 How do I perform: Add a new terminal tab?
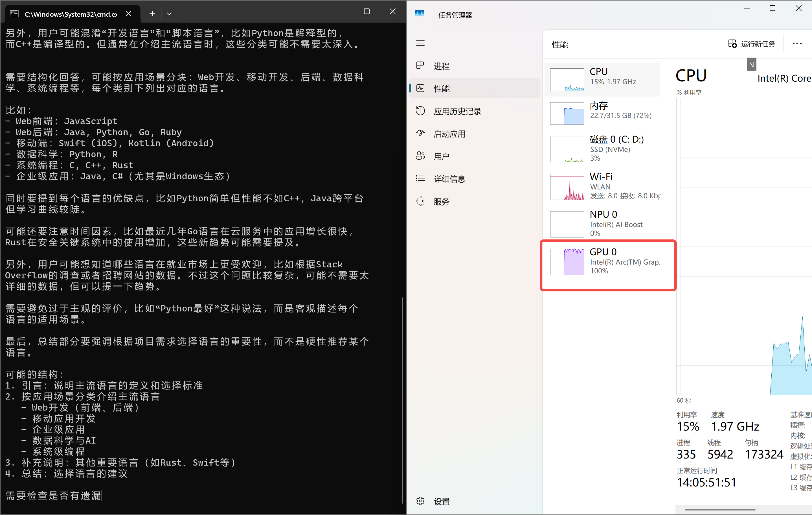coord(152,14)
